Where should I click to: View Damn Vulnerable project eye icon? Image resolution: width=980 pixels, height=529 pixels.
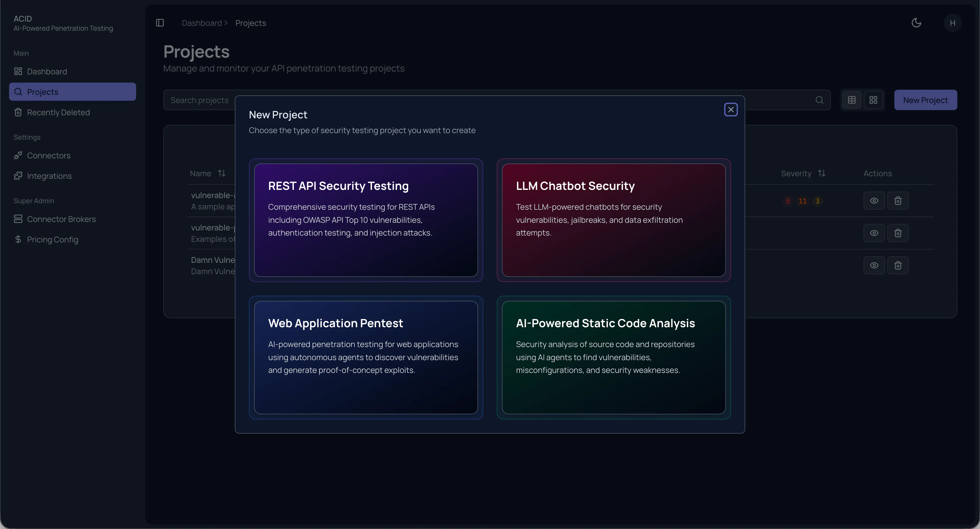(x=874, y=265)
